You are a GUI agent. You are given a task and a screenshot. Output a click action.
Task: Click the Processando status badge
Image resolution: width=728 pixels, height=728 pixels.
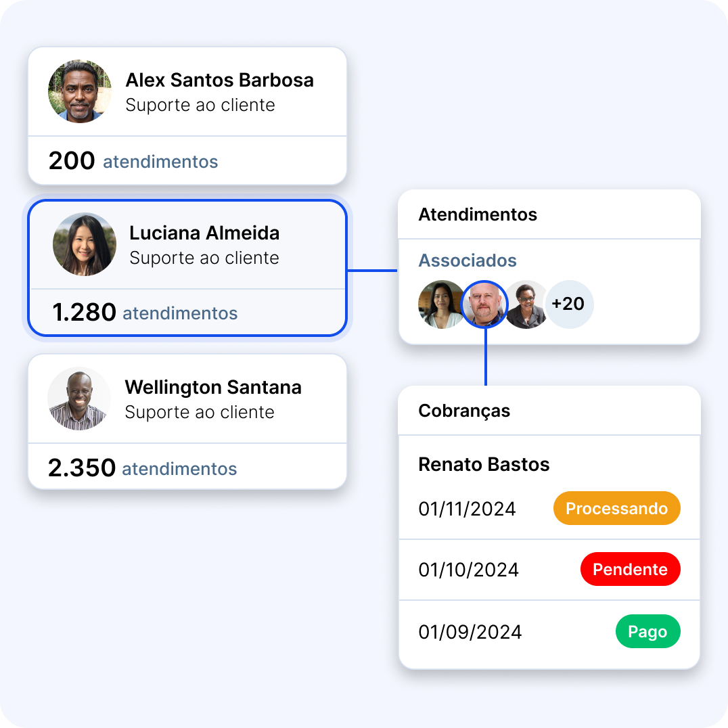click(x=616, y=508)
